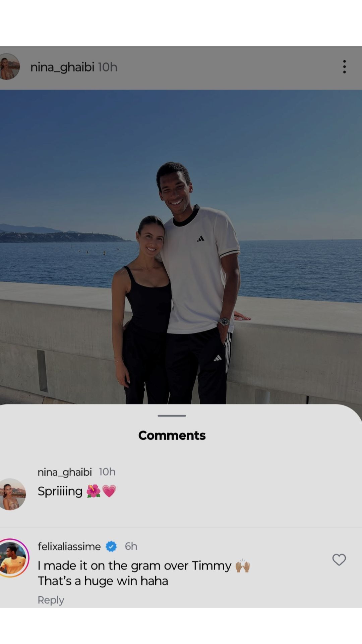The height and width of the screenshot is (644, 362).
Task: Tap the hibiscus emoji in the caption
Action: click(94, 491)
